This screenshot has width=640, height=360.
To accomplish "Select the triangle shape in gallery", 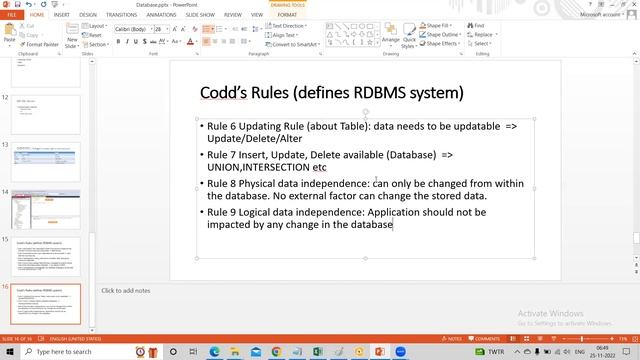I will [330, 35].
